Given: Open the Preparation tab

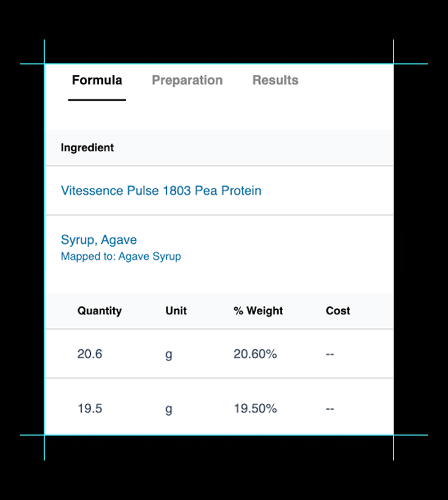Looking at the screenshot, I should click(x=187, y=81).
